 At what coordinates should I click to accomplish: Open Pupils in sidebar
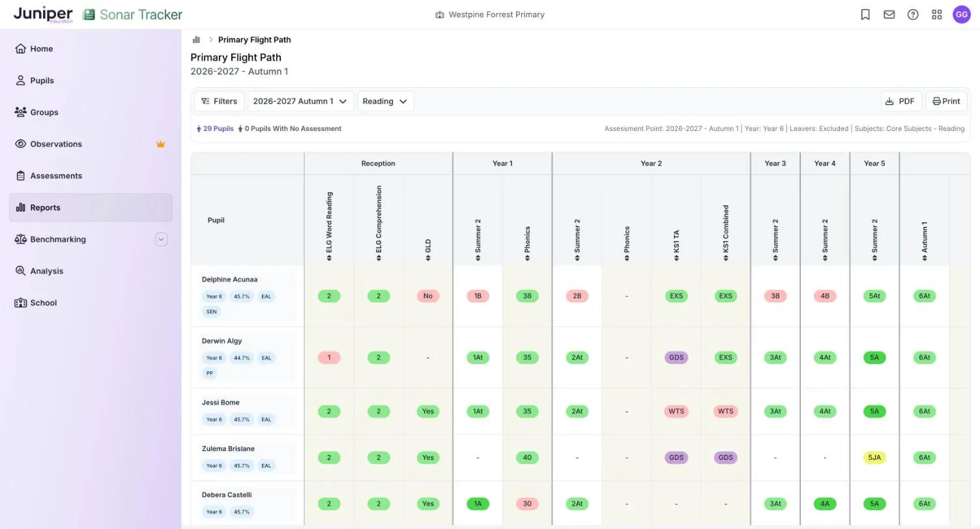(x=91, y=81)
